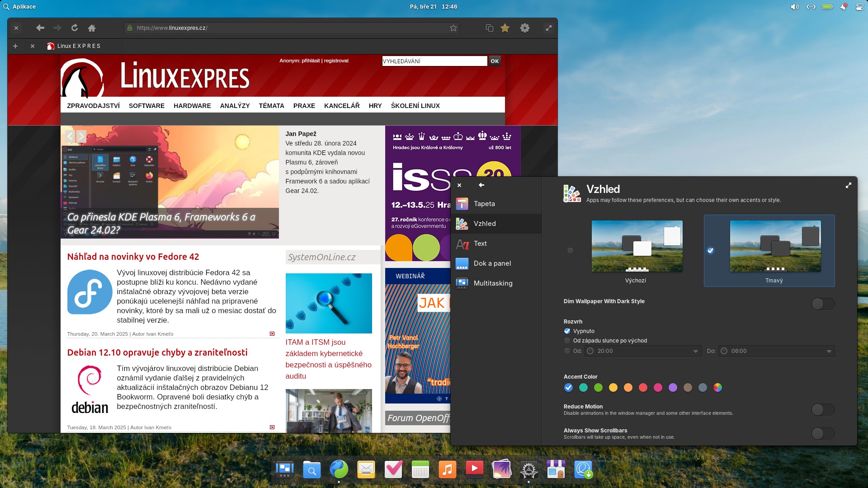The height and width of the screenshot is (488, 868).
Task: Open AppCenter from the dock
Action: [556, 470]
